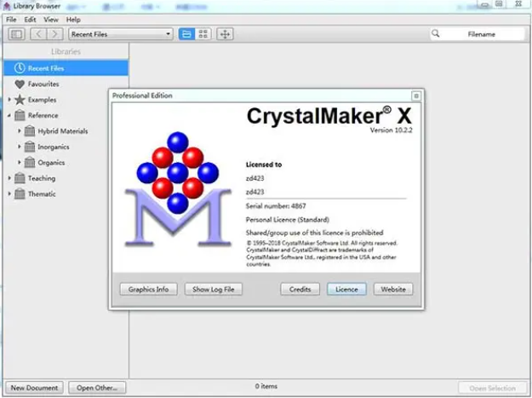Expand the Inorganics node

coord(20,147)
